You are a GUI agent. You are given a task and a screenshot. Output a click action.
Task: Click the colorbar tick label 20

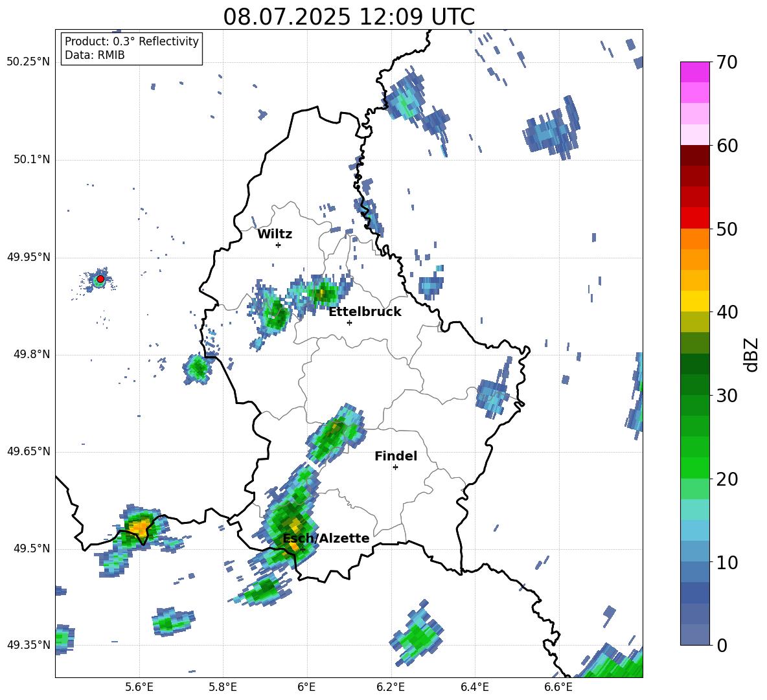click(x=727, y=479)
